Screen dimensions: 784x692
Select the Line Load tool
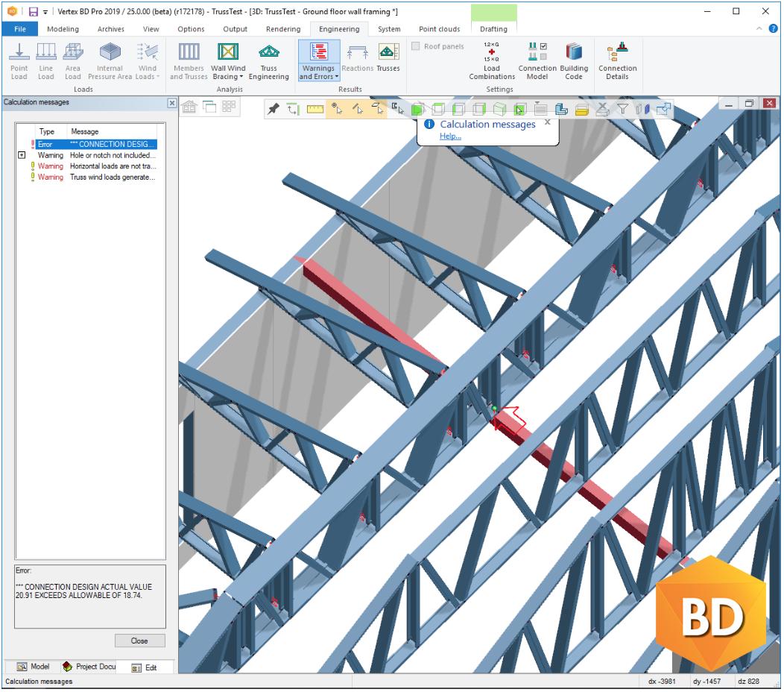pos(46,61)
